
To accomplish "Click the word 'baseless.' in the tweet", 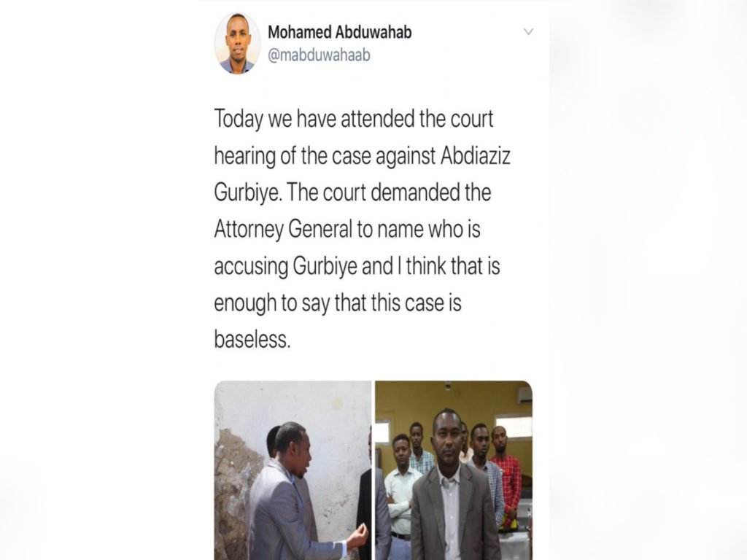I will [252, 340].
